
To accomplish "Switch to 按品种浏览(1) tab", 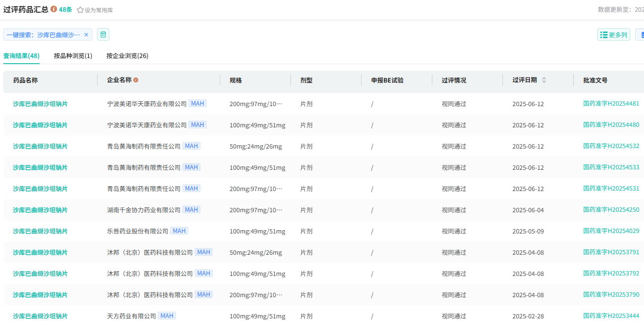I will [x=73, y=56].
